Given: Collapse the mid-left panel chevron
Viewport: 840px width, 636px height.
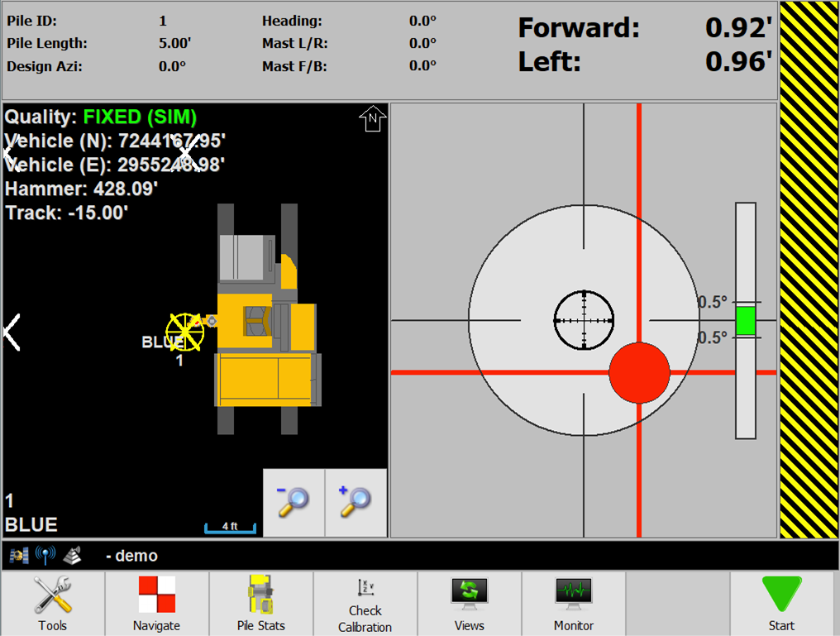Looking at the screenshot, I should point(184,153).
